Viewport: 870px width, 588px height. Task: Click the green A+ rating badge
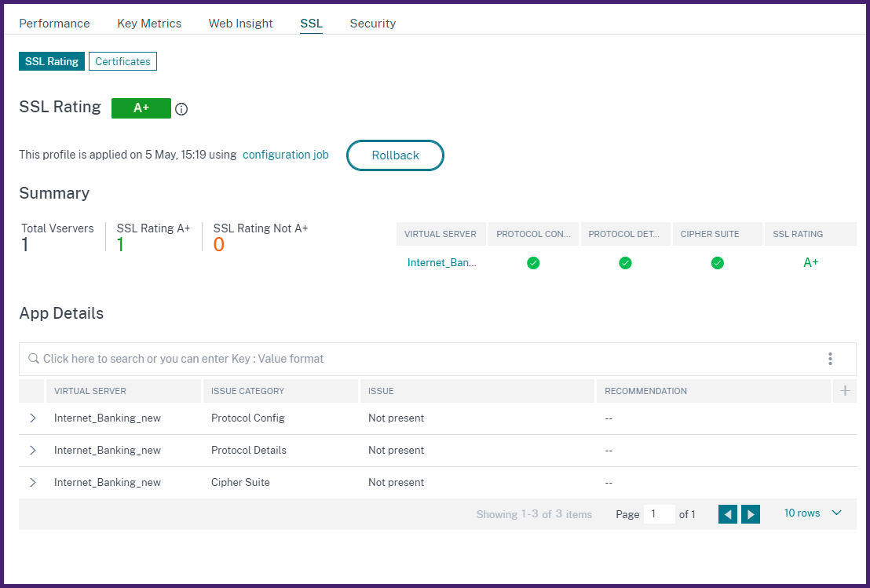141,108
